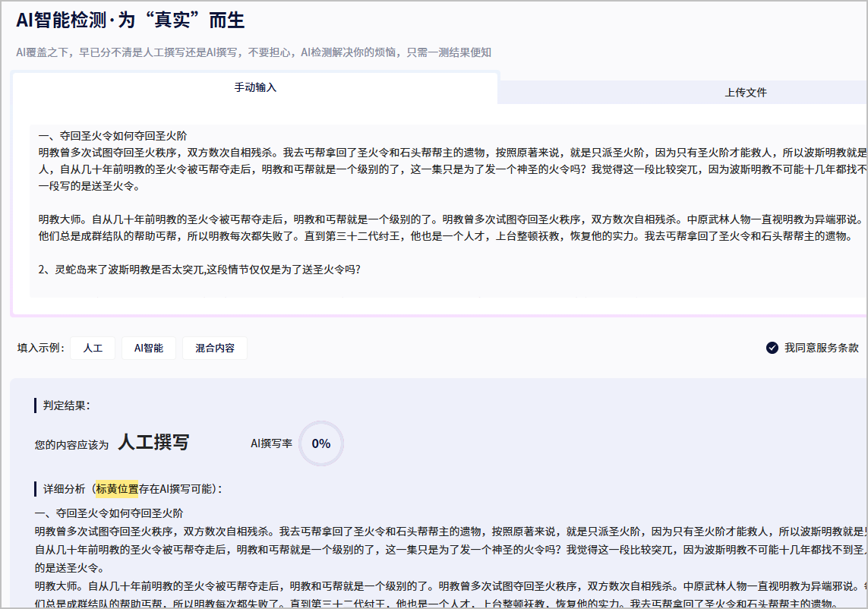This screenshot has height=609, width=868.
Task: Click the page title AI智能检测·为“真实”而生
Action: (131, 21)
